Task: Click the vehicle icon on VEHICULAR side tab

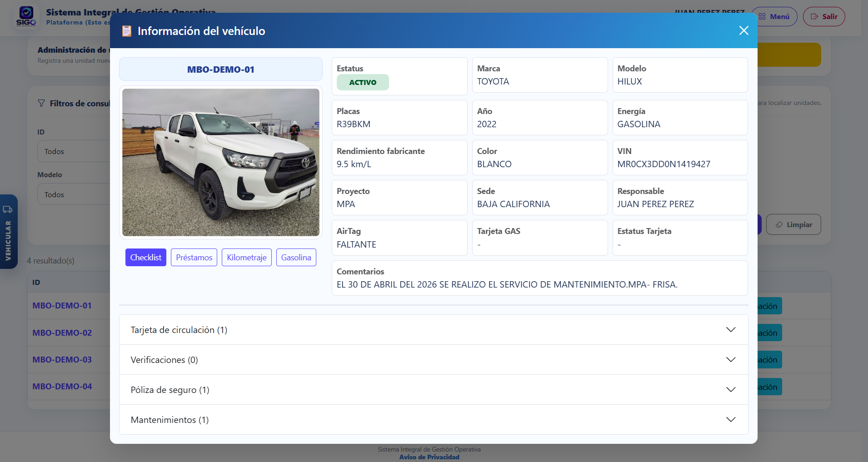Action: click(x=8, y=209)
